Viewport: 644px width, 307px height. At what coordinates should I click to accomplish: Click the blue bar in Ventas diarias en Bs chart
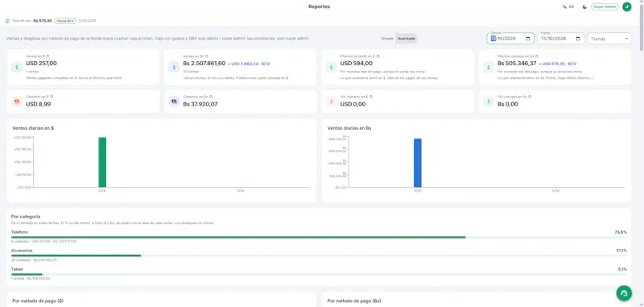[x=418, y=163]
